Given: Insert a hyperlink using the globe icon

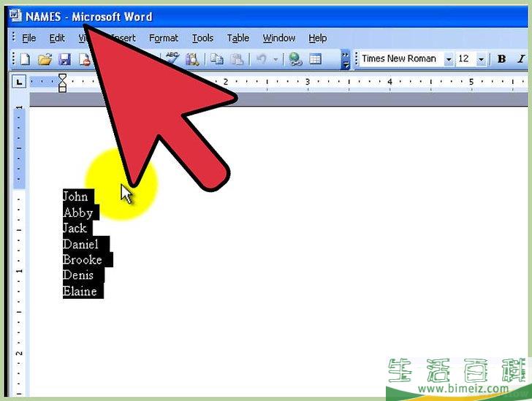Looking at the screenshot, I should pos(295,59).
